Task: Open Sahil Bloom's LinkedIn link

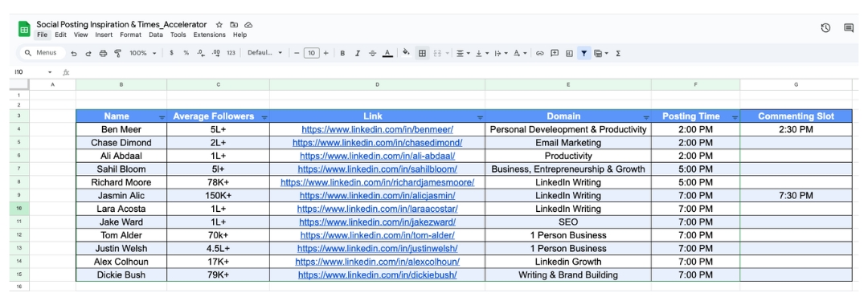Action: pos(378,169)
